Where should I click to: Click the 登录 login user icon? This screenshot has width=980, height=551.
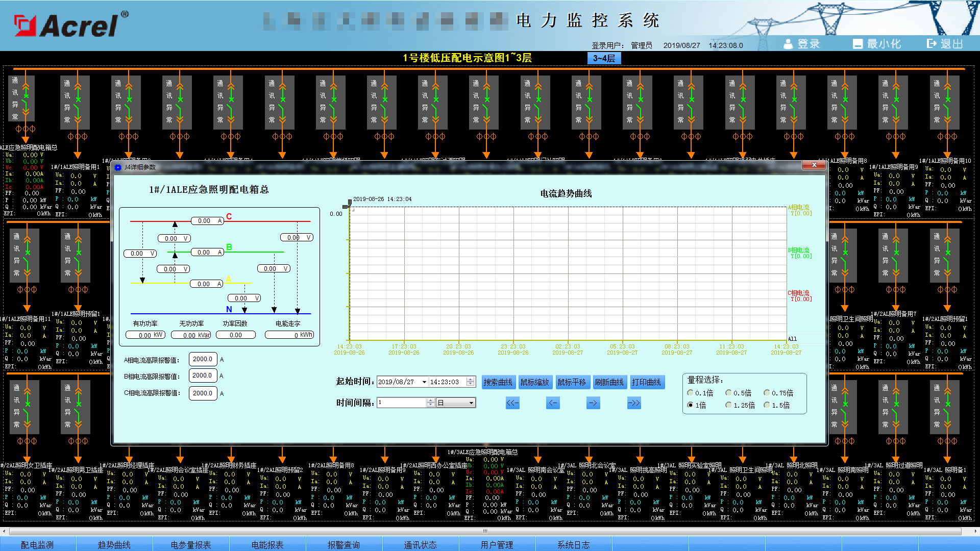point(788,44)
